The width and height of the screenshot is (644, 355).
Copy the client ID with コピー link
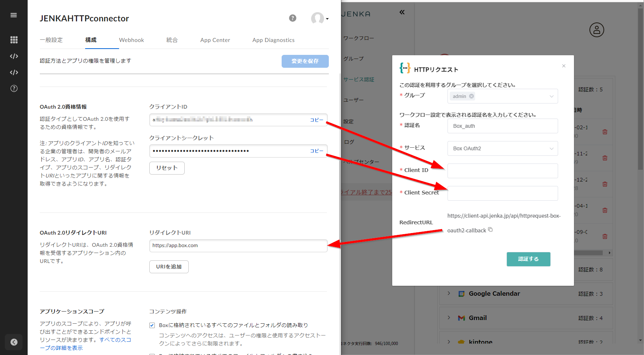[316, 120]
